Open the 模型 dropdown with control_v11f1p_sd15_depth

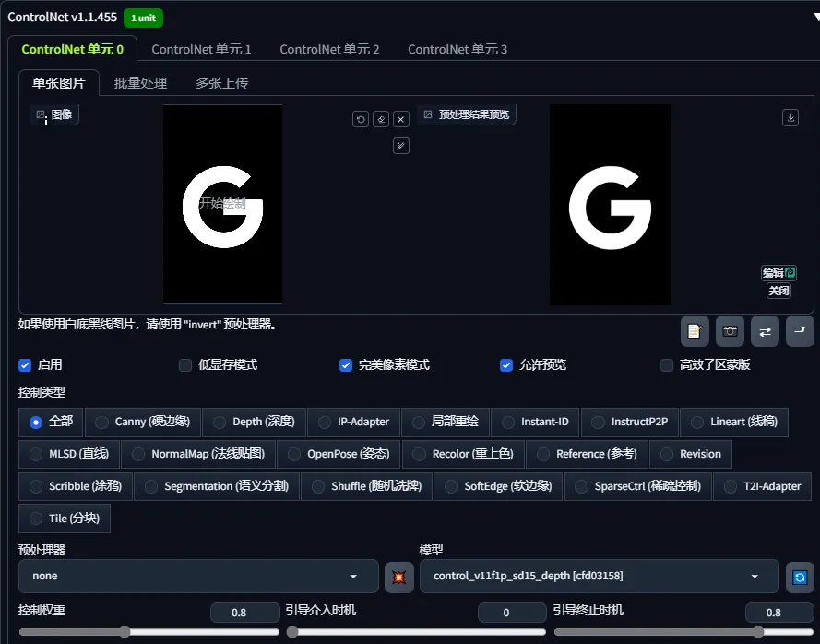tap(600, 576)
